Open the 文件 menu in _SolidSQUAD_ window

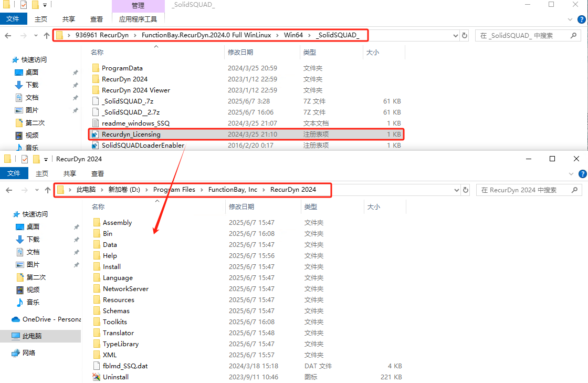[x=14, y=19]
